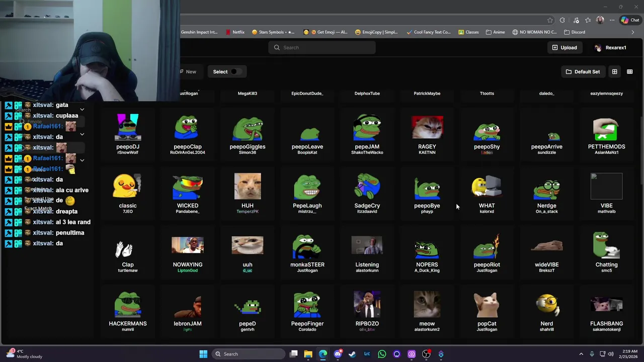Select the peepoClap emote image

(188, 127)
